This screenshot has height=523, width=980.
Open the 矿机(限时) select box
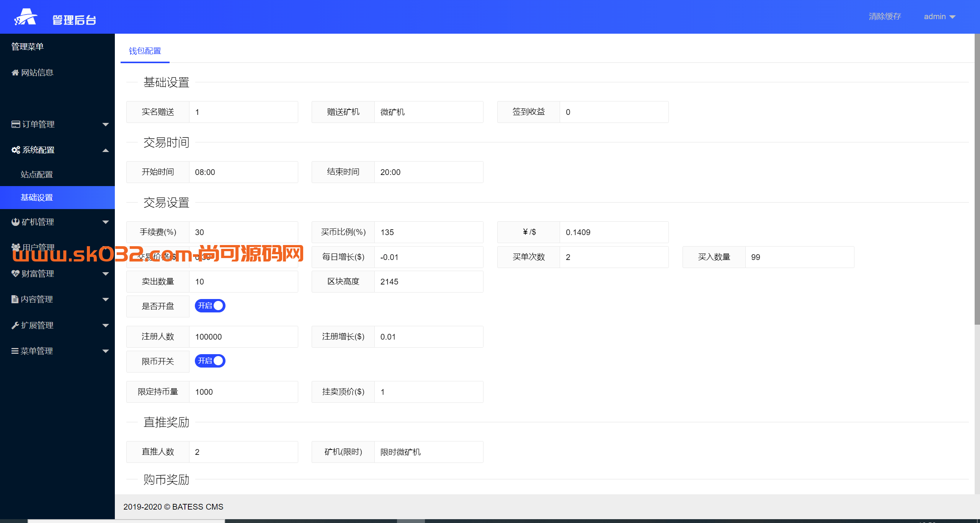tap(429, 452)
